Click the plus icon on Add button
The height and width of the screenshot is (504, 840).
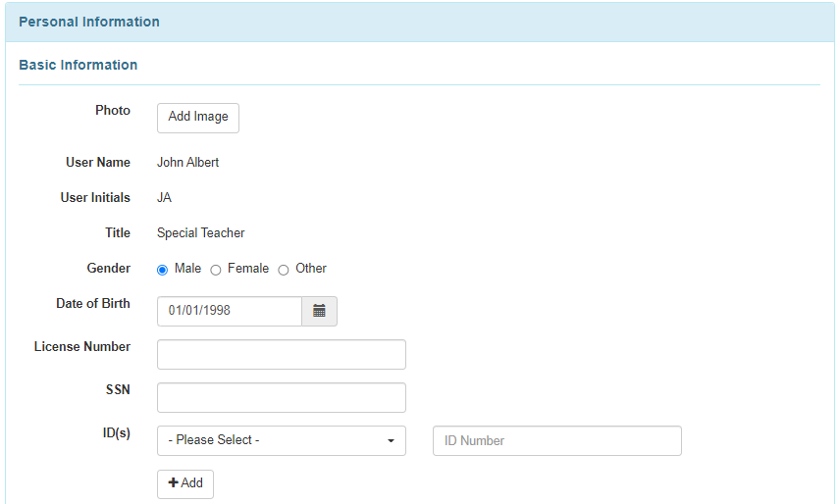coord(173,483)
